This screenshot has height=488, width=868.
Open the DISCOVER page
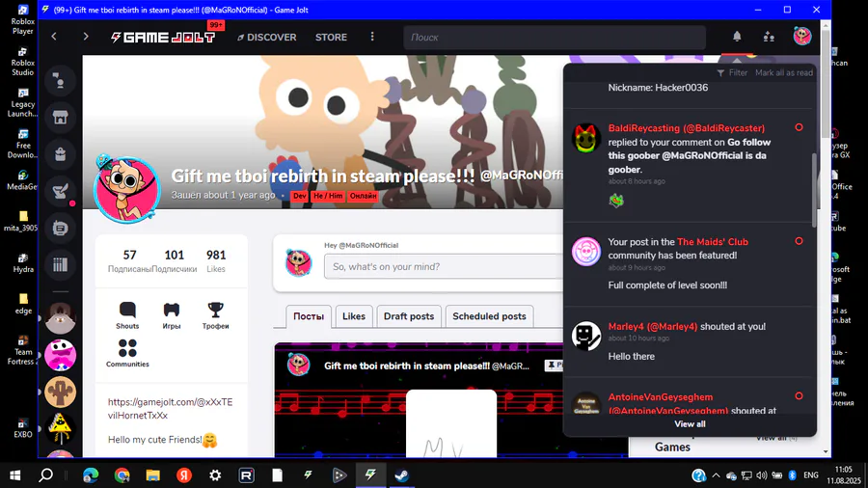point(267,37)
